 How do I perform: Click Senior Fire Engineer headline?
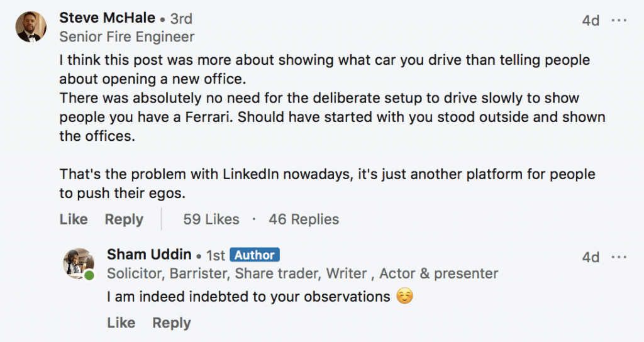(127, 37)
